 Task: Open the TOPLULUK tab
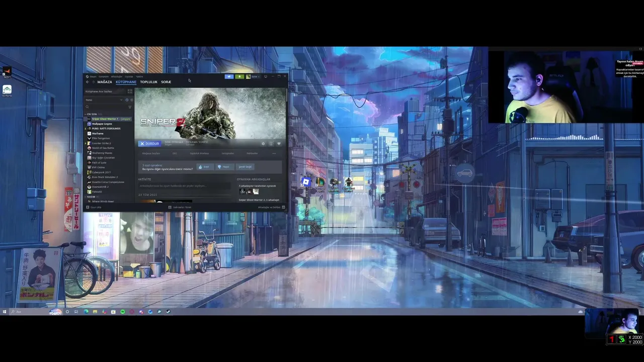(x=149, y=82)
